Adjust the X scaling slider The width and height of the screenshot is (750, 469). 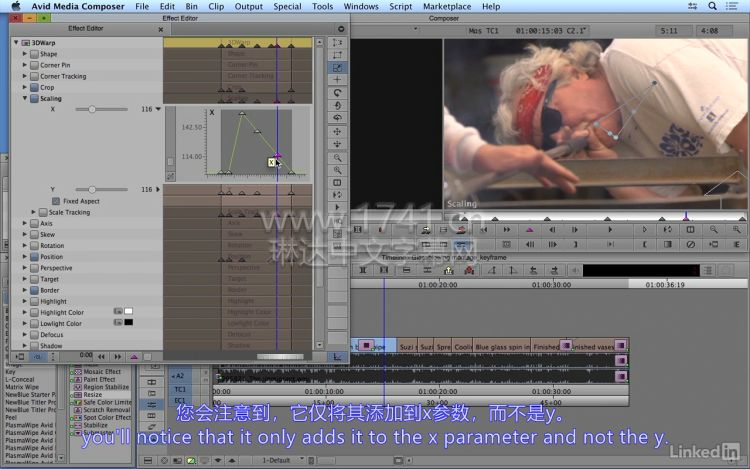pyautogui.click(x=101, y=109)
